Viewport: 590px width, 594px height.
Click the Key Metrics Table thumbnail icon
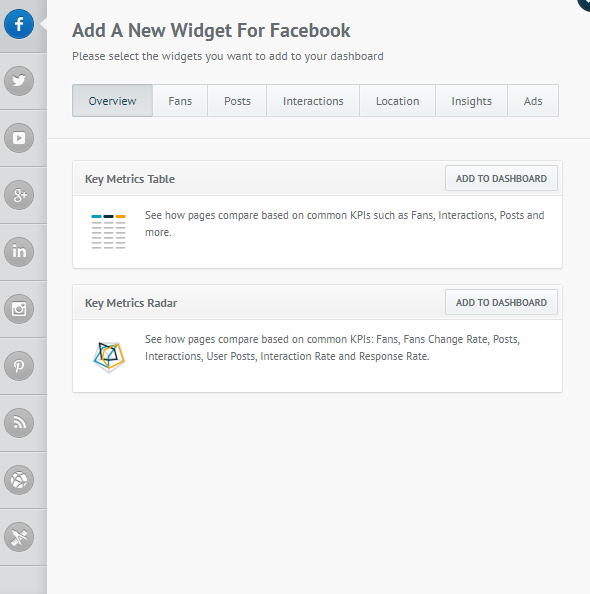click(x=108, y=231)
